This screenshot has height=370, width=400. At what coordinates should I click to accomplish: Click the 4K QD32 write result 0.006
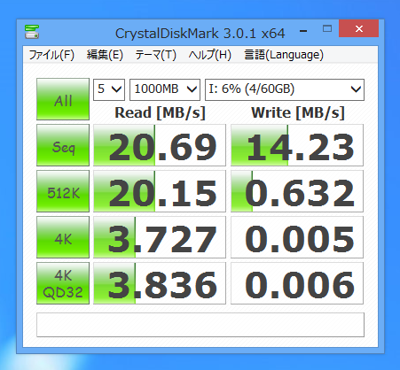point(297,283)
